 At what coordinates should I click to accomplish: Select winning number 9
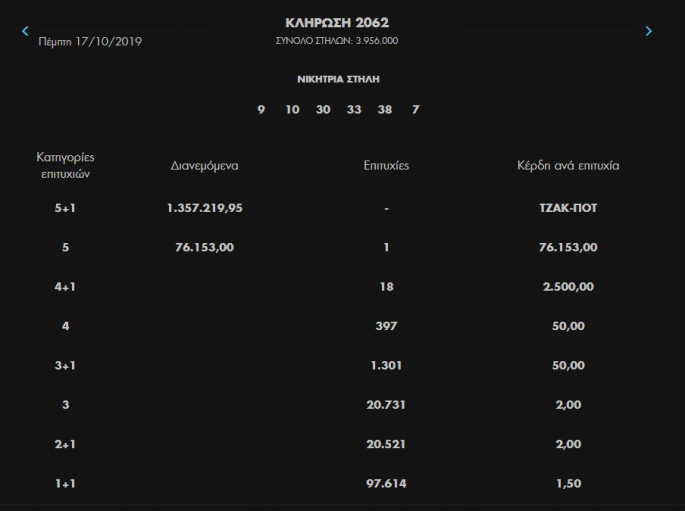pos(261,110)
